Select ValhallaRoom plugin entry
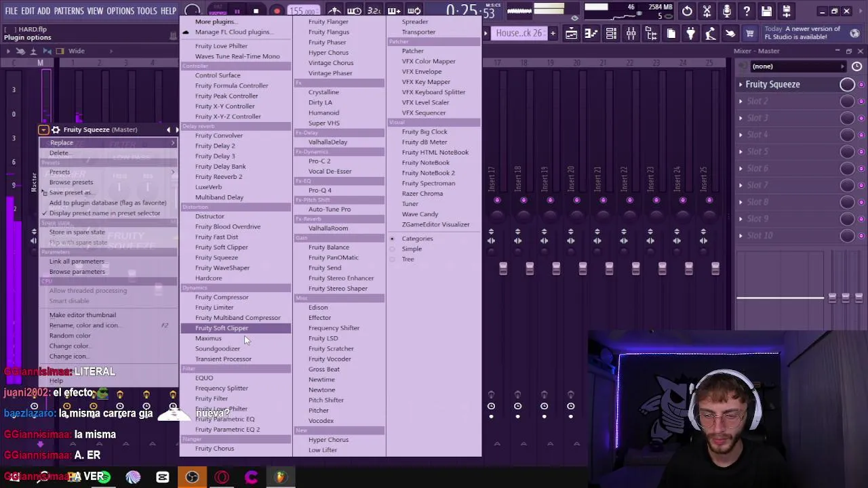868x488 pixels. tap(328, 228)
